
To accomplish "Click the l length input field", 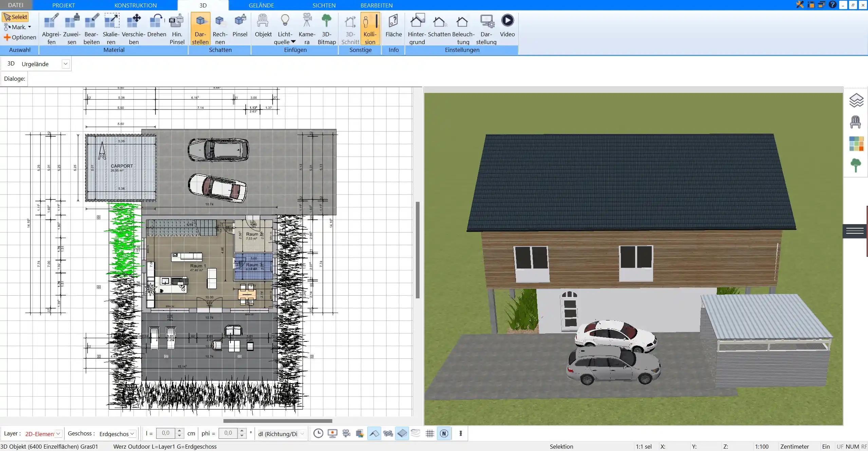I will (x=165, y=433).
